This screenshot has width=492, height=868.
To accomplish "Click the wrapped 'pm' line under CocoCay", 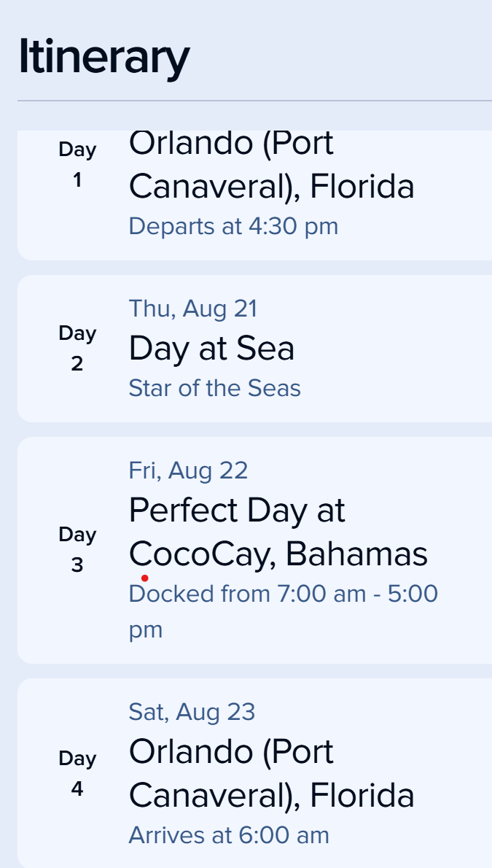I will pos(145,629).
